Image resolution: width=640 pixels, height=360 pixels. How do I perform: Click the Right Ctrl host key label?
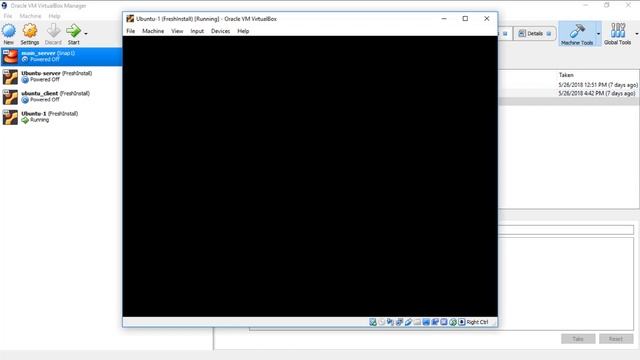pos(477,322)
